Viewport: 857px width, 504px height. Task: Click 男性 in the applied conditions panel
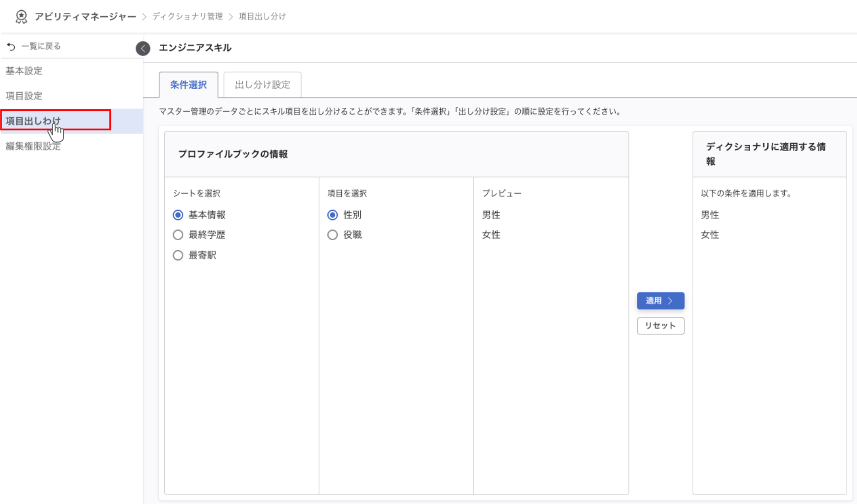click(710, 215)
